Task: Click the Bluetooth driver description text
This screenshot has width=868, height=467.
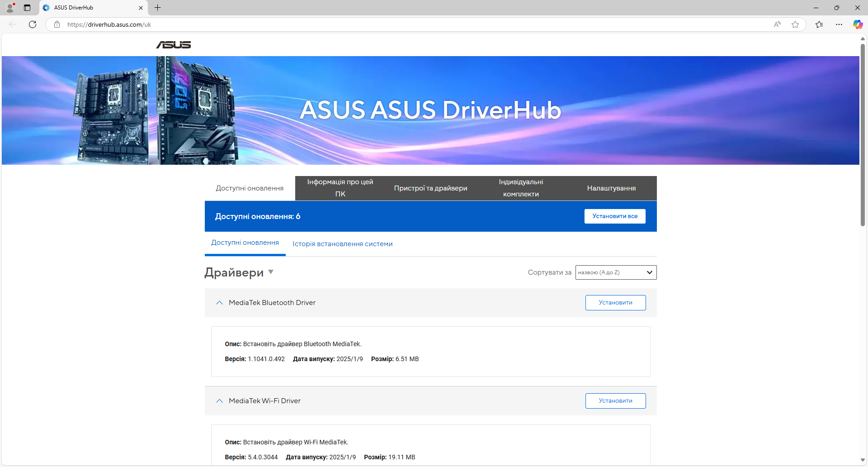Action: [293, 344]
